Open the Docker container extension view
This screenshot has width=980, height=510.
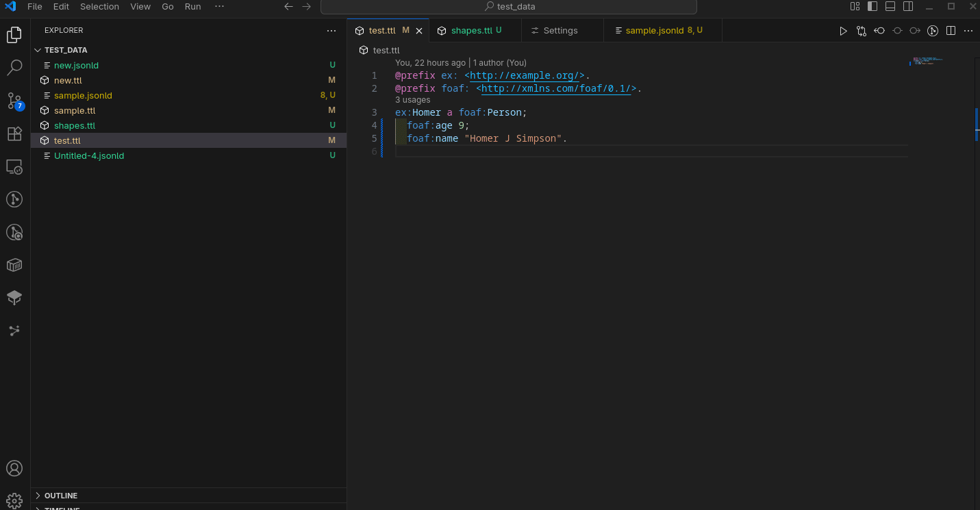pyautogui.click(x=14, y=265)
